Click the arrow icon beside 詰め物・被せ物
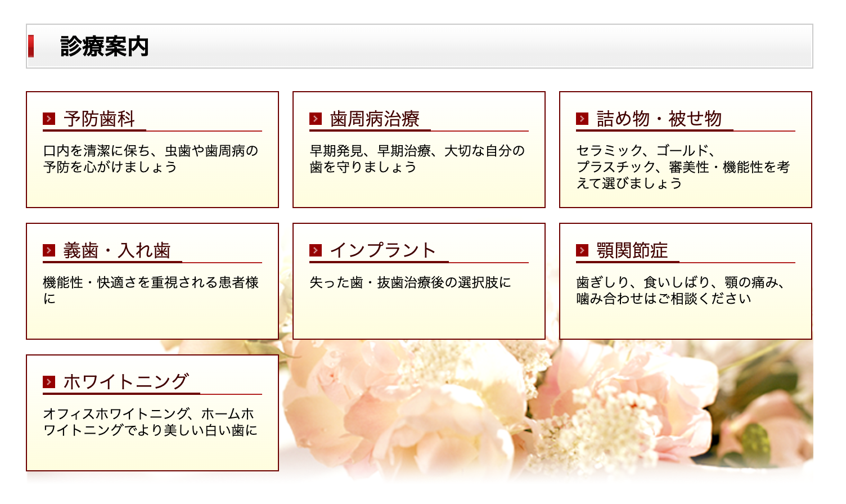Viewport: 846px width, 504px height. (x=582, y=119)
